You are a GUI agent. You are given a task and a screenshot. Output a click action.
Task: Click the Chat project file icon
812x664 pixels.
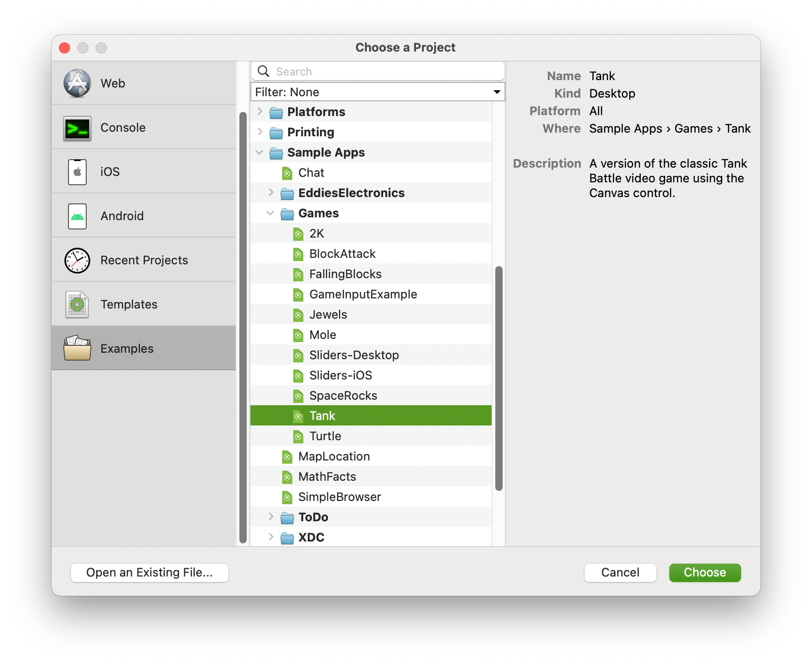(x=287, y=173)
